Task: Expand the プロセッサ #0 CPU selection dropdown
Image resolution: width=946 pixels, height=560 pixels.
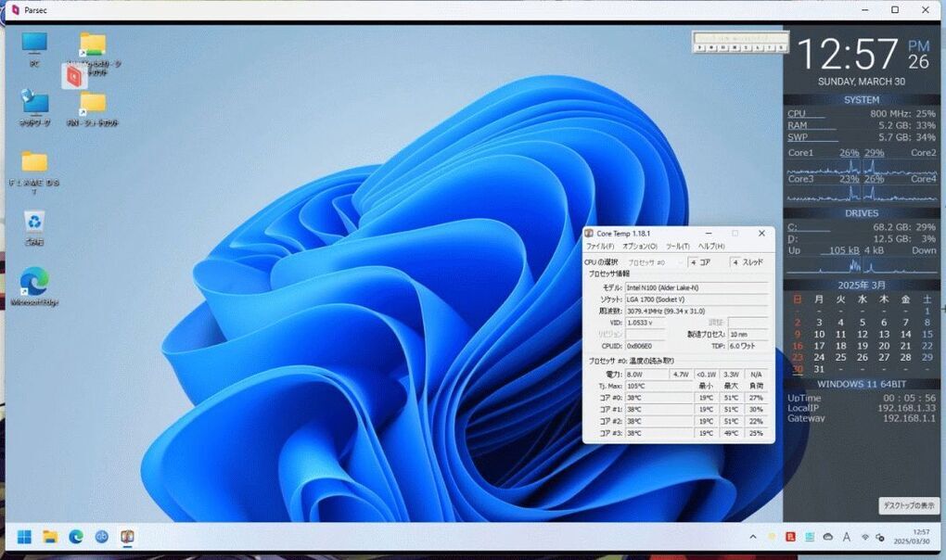Action: pyautogui.click(x=655, y=262)
